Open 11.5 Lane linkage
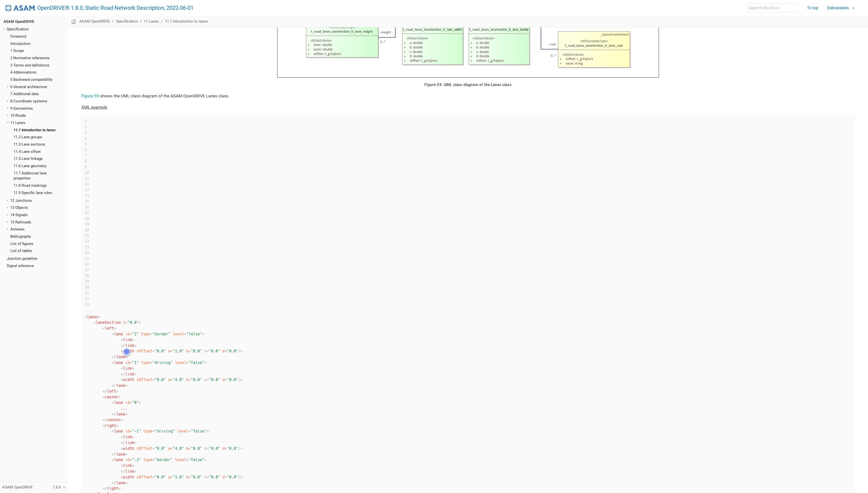 28,159
